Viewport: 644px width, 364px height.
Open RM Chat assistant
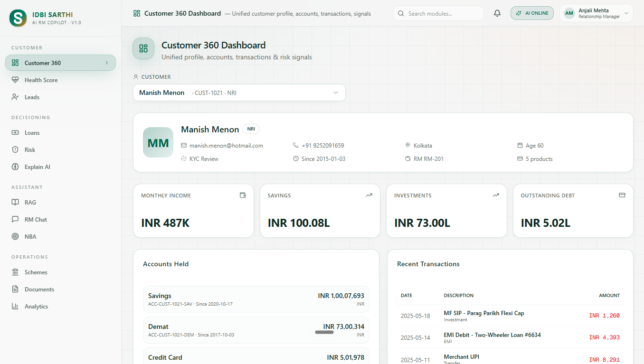point(60,219)
